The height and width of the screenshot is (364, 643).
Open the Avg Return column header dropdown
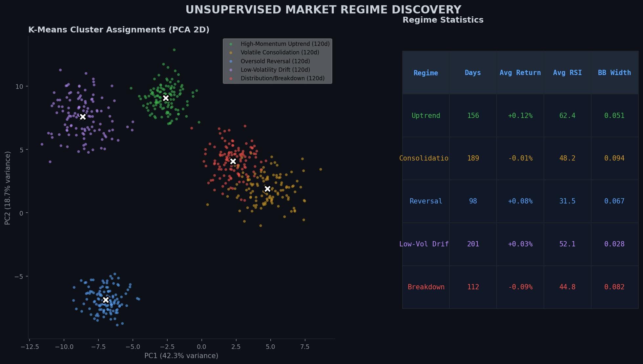[x=520, y=72]
